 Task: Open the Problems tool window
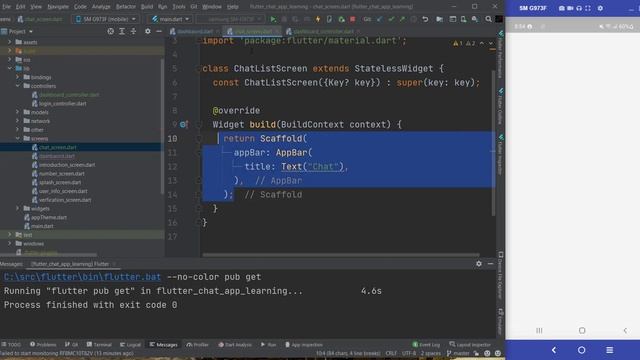coord(43,345)
